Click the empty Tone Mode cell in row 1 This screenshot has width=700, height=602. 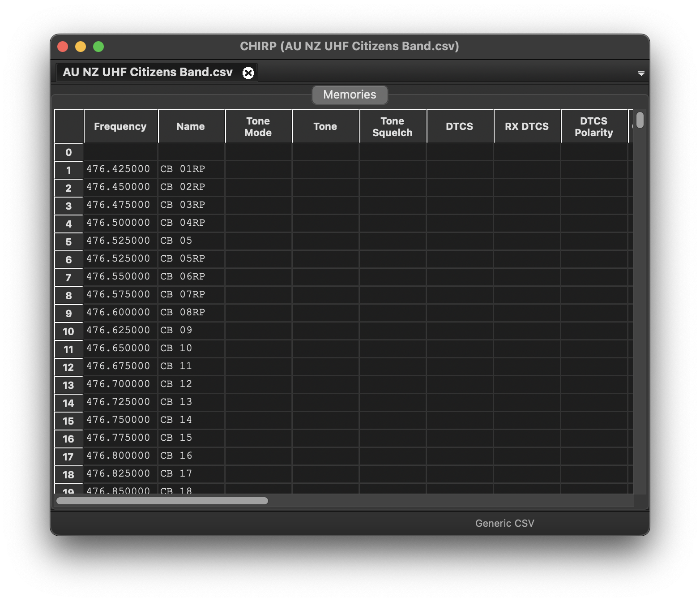(x=259, y=169)
